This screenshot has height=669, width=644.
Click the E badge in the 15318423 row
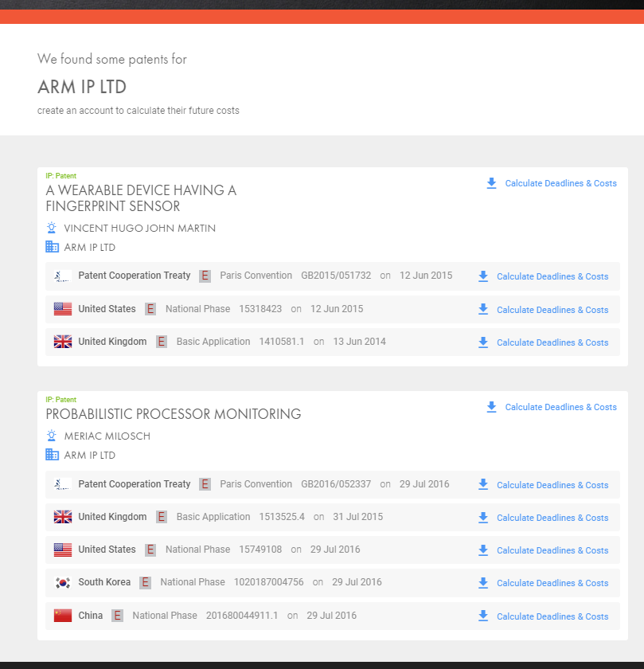(150, 309)
